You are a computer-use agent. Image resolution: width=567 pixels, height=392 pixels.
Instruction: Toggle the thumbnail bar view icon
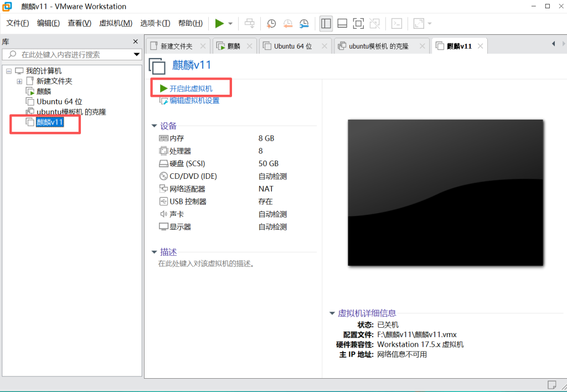pos(342,23)
